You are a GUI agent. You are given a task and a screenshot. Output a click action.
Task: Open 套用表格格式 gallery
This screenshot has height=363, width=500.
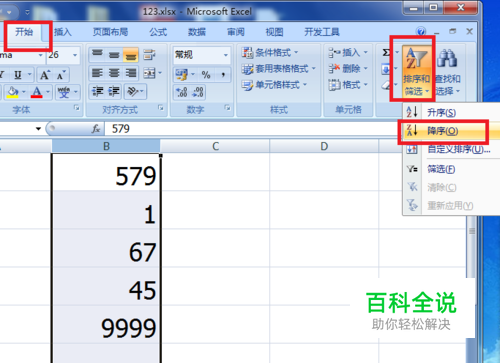[279, 69]
